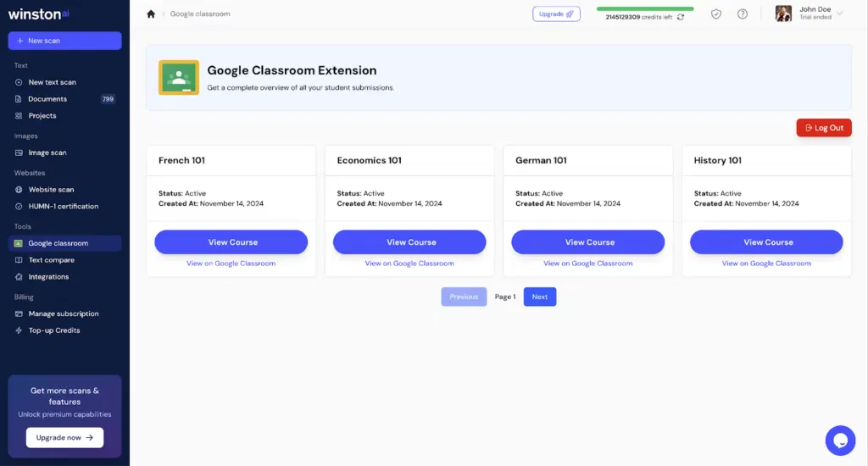Screen dimensions: 868x466
Task: Open the chat support bubble
Action: tap(840, 440)
